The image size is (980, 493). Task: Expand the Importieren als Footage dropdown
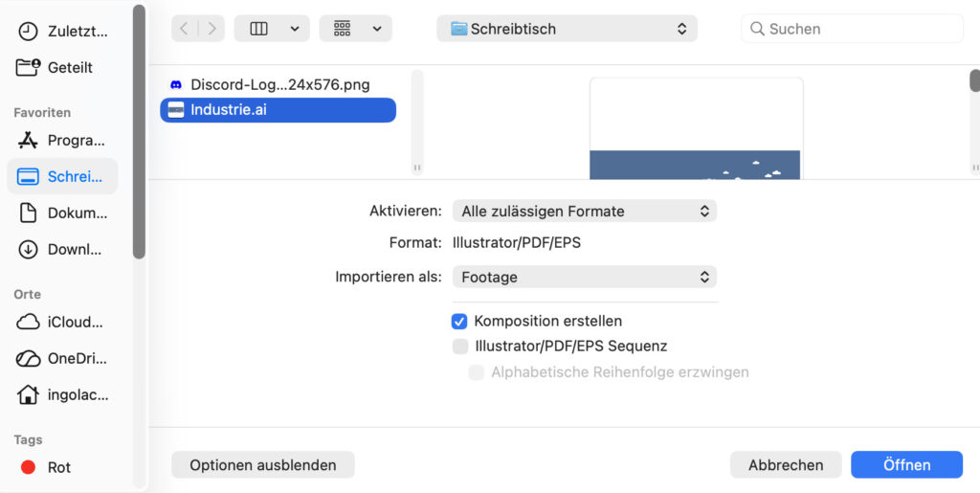[584, 278]
